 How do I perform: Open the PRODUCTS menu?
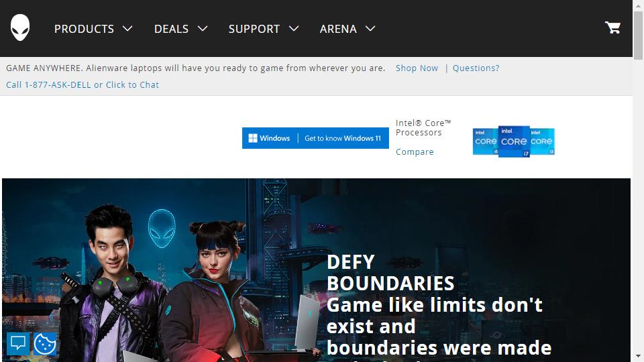(85, 29)
